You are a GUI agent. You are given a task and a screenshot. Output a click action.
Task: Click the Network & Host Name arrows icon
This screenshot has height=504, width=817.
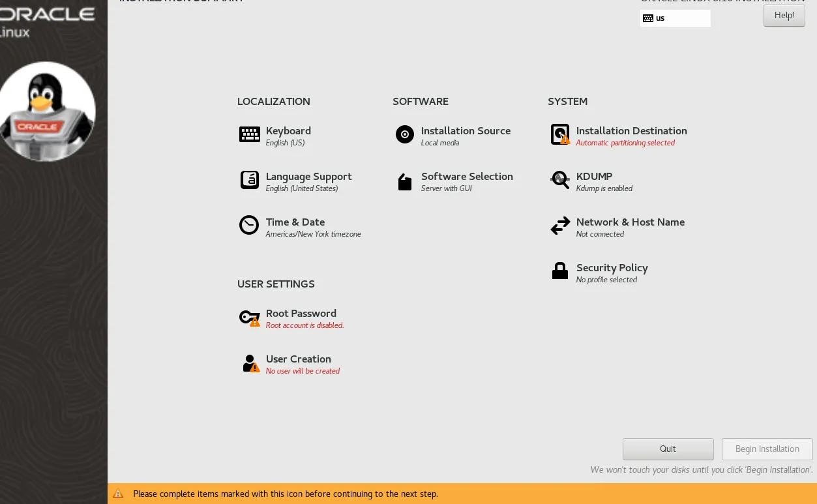(560, 226)
